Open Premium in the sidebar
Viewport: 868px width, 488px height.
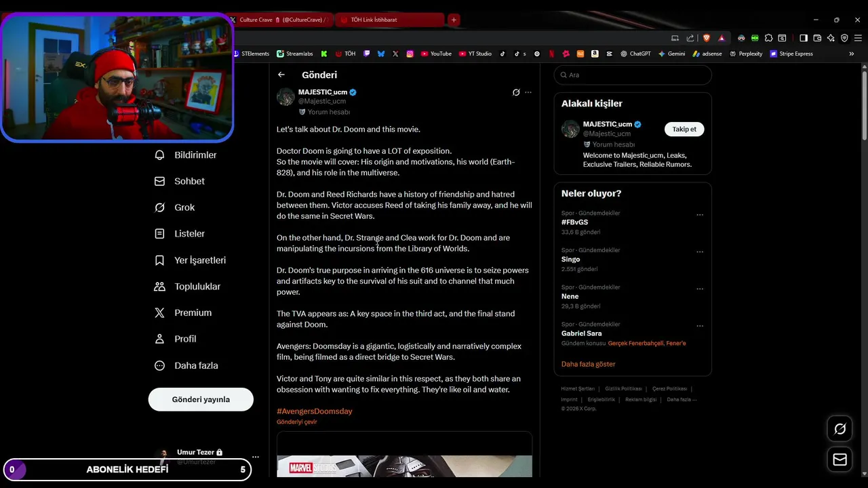point(183,312)
